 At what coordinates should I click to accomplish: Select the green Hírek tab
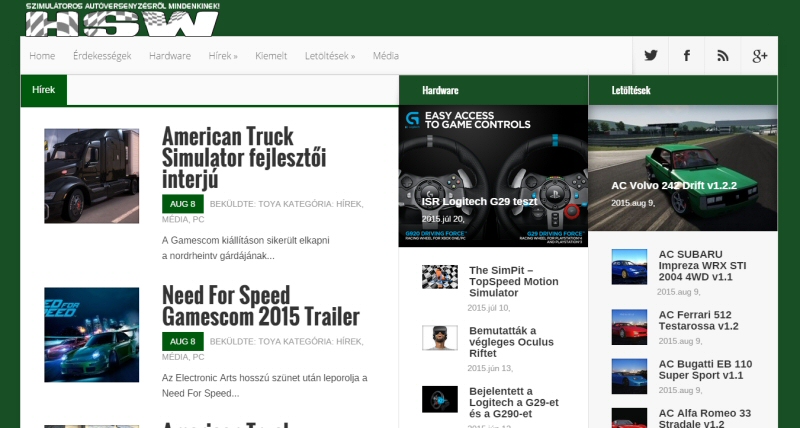[43, 90]
